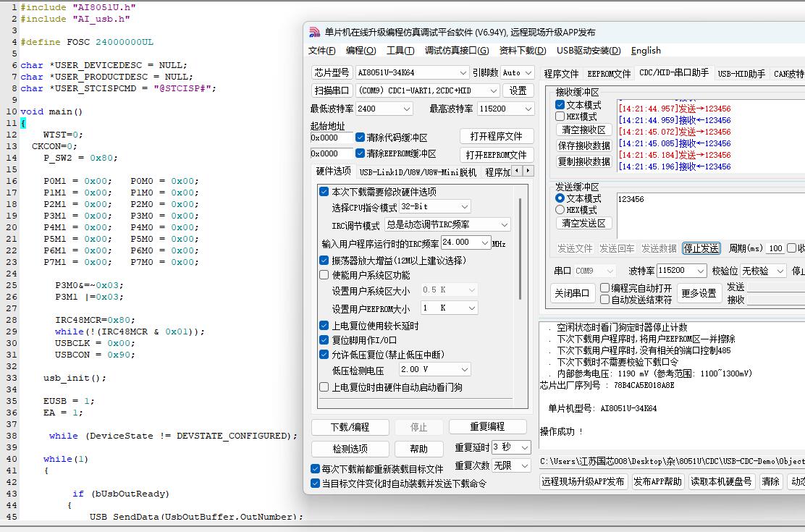Click the 下载/编程 button
805x532 pixels.
(x=350, y=427)
